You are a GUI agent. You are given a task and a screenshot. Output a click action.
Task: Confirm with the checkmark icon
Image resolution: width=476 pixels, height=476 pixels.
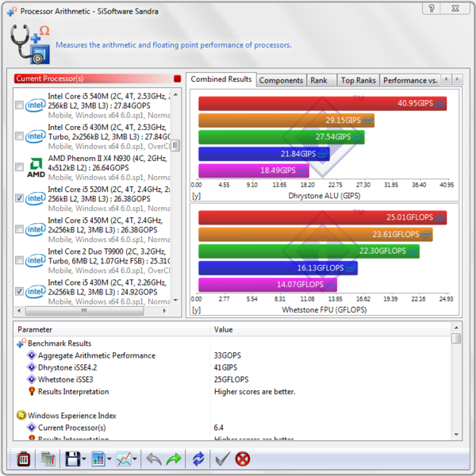(x=222, y=459)
